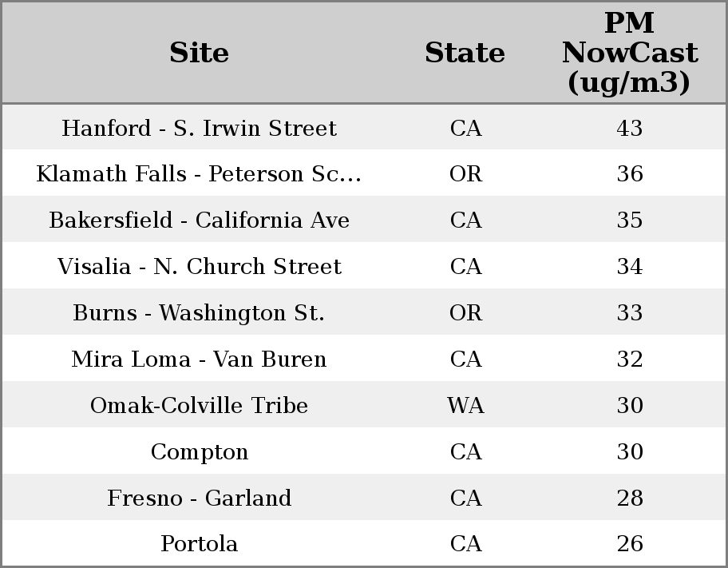Click the State column header
Screen dimensions: 728x568
(x=465, y=53)
